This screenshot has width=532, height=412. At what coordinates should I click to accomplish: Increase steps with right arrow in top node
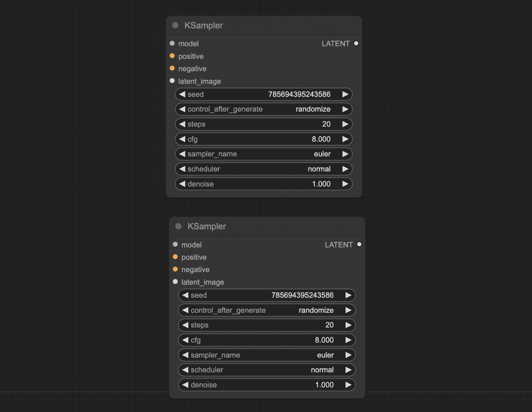coord(345,124)
